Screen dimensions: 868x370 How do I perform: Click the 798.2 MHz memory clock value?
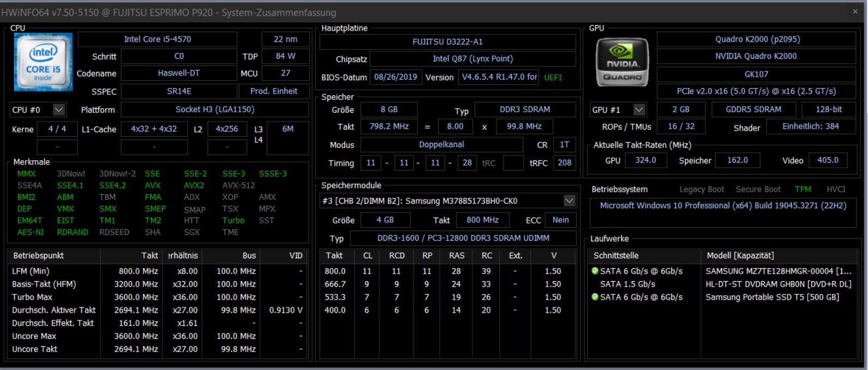(x=389, y=126)
